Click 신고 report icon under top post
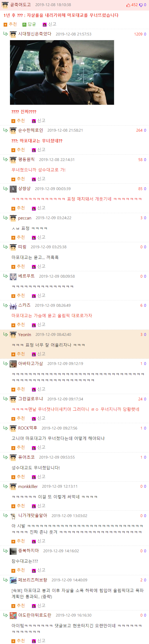This screenshot has width=149, height=644. pos(45,25)
